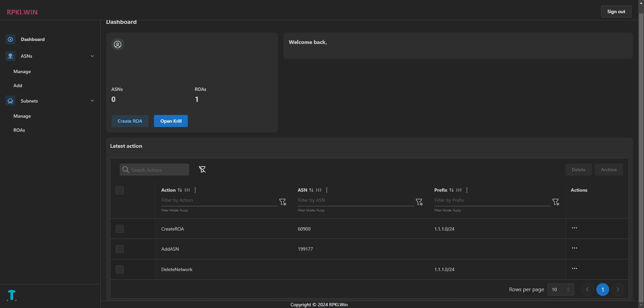Viewport: 644px width, 308px height.
Task: Open actions menu for DeleteNetwork row
Action: tap(575, 268)
